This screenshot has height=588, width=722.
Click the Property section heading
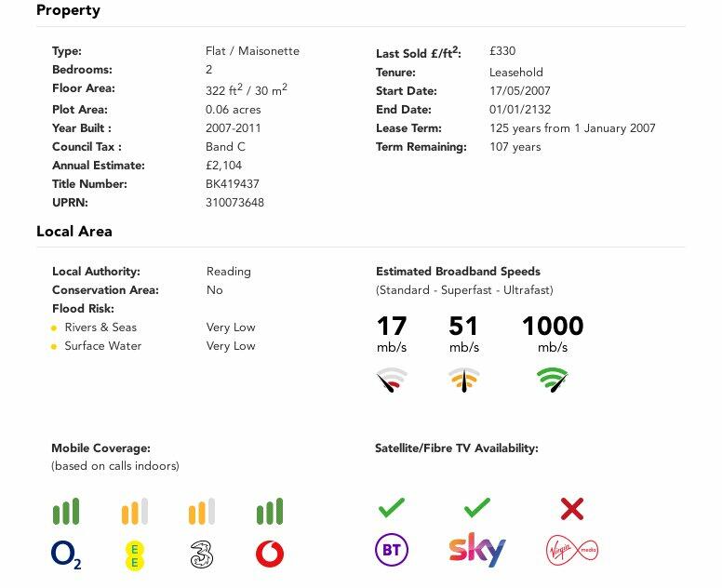click(68, 10)
